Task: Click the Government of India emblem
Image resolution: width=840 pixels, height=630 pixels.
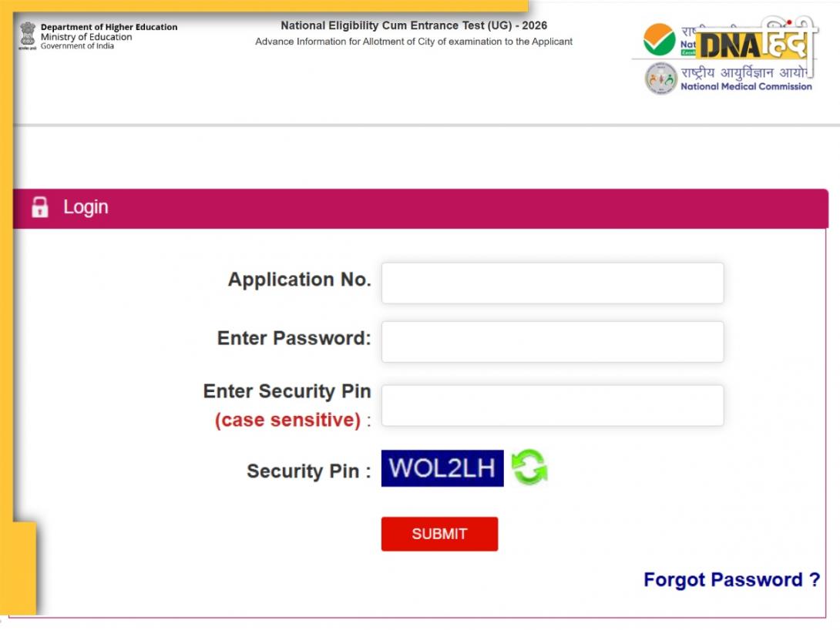Action: point(28,35)
